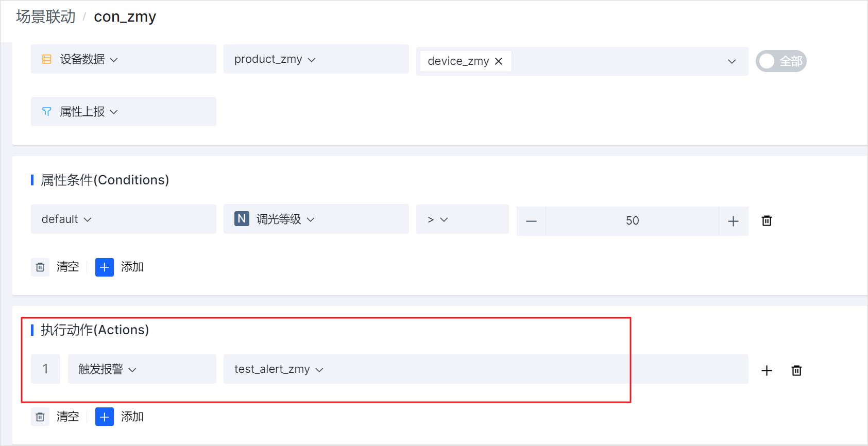
Task: Toggle the 全部 switch on
Action: tap(781, 61)
